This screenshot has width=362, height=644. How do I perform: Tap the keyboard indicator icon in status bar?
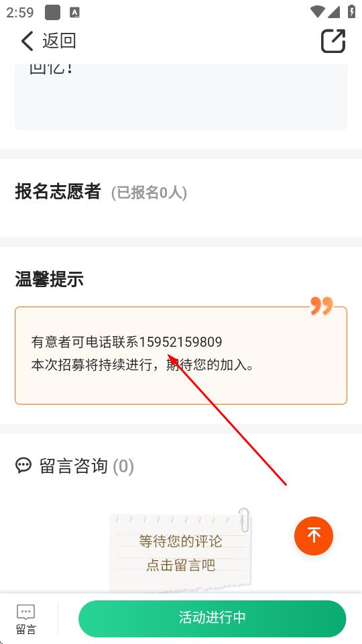(74, 13)
